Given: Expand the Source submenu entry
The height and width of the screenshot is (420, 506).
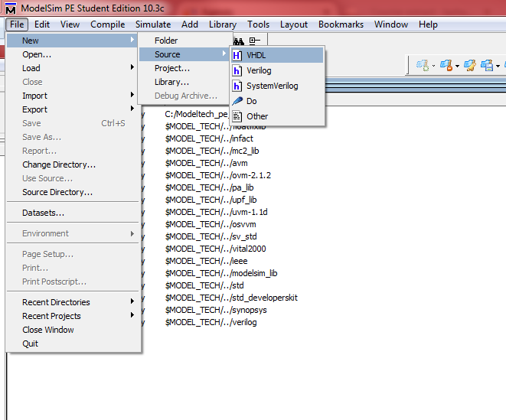Looking at the screenshot, I should [184, 54].
